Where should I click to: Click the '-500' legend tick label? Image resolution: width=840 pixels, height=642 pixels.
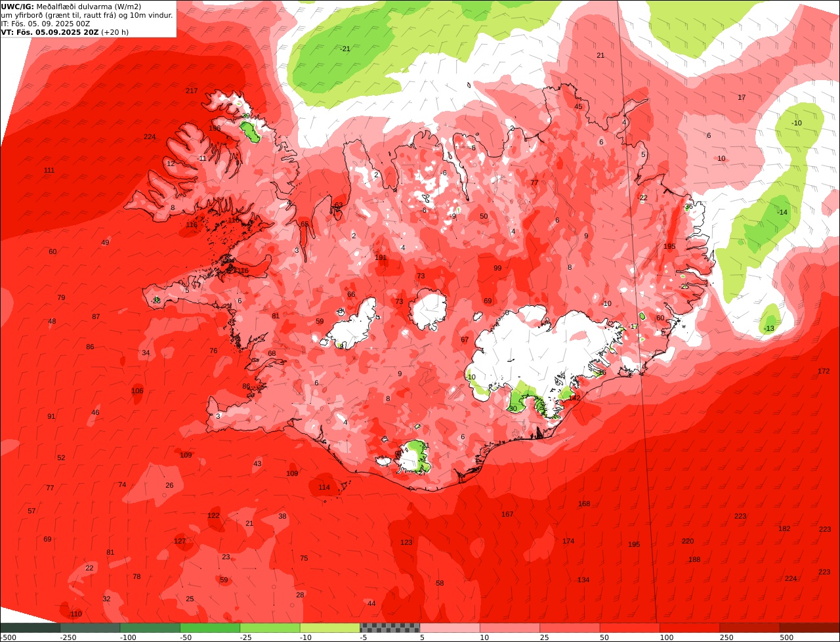pos(9,637)
